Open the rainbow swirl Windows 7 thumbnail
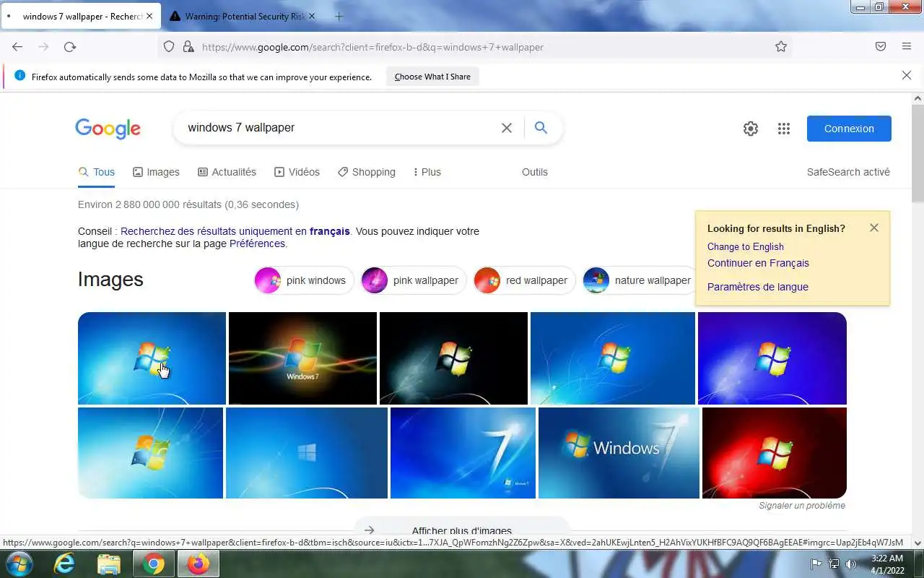This screenshot has height=578, width=924. 302,358
